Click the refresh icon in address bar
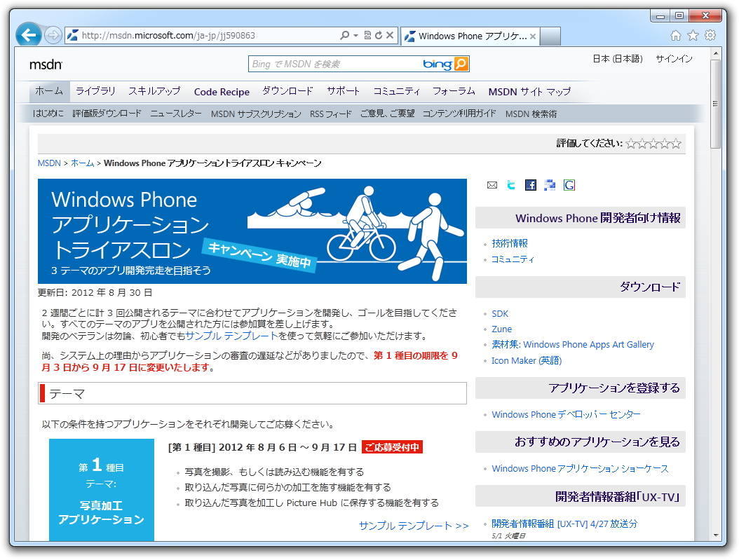 tap(379, 35)
